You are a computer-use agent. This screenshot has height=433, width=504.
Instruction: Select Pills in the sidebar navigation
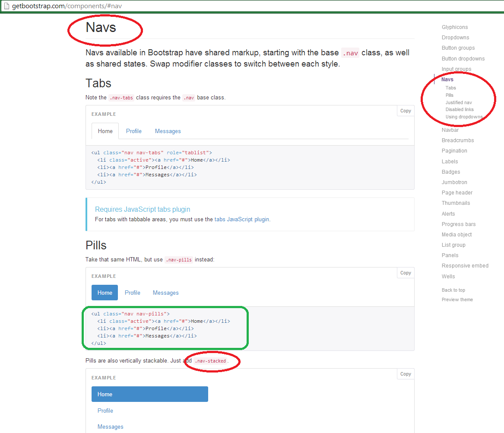[x=449, y=95]
